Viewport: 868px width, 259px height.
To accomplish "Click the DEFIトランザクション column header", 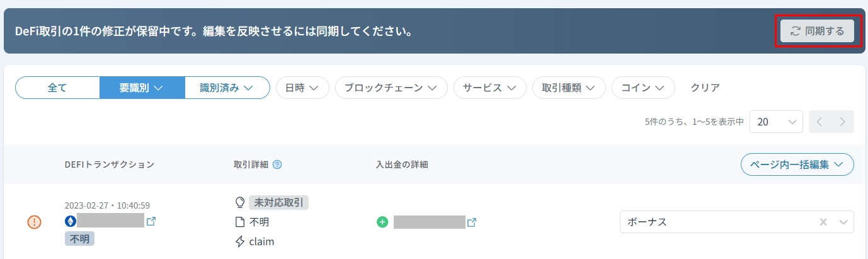I will [110, 164].
